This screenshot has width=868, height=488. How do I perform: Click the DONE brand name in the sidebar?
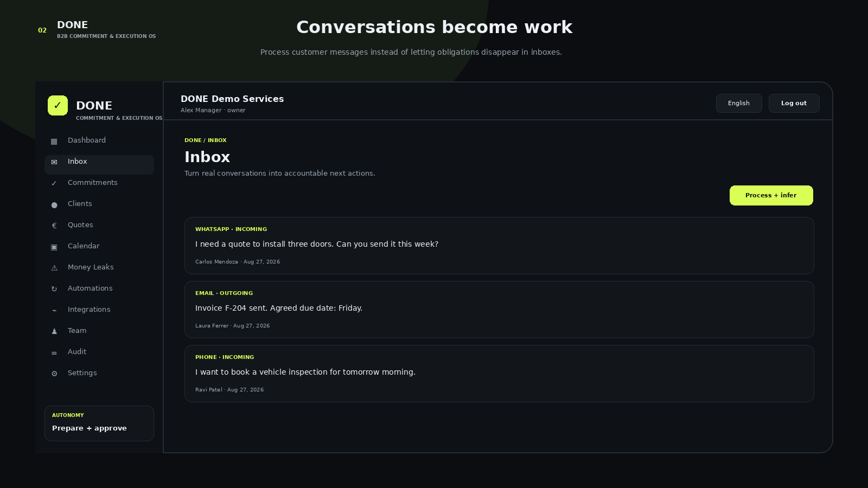point(94,106)
